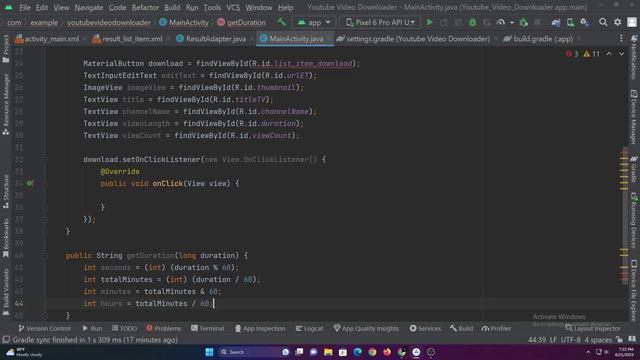Open Search Everywhere magnifier icon
Viewport: 640px width, 360px height.
click(603, 22)
